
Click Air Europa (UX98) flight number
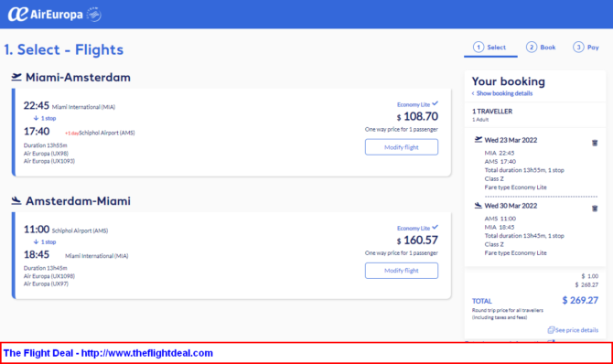point(46,154)
